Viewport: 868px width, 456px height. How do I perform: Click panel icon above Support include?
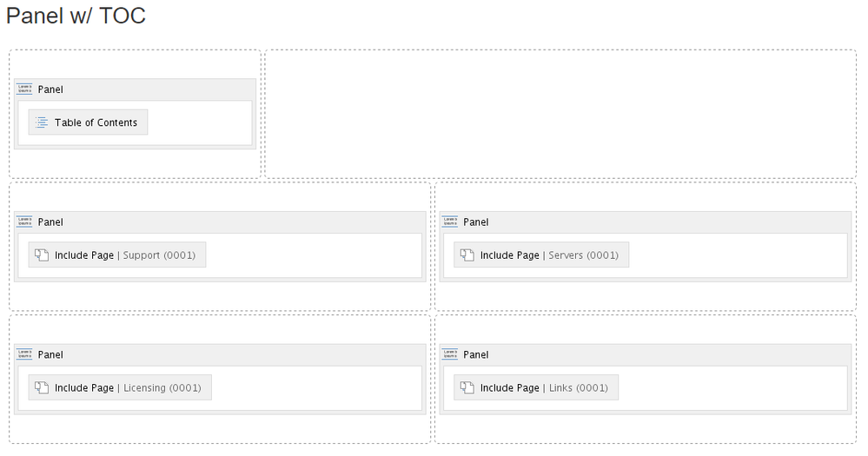24,221
